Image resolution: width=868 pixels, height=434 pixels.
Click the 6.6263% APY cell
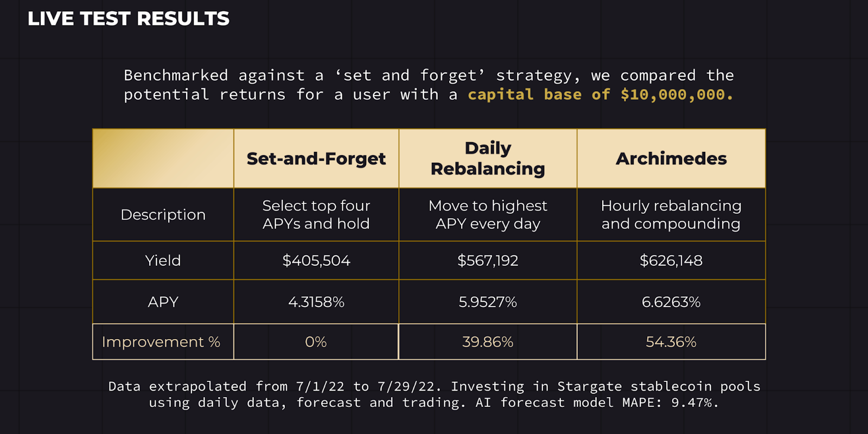coord(671,302)
